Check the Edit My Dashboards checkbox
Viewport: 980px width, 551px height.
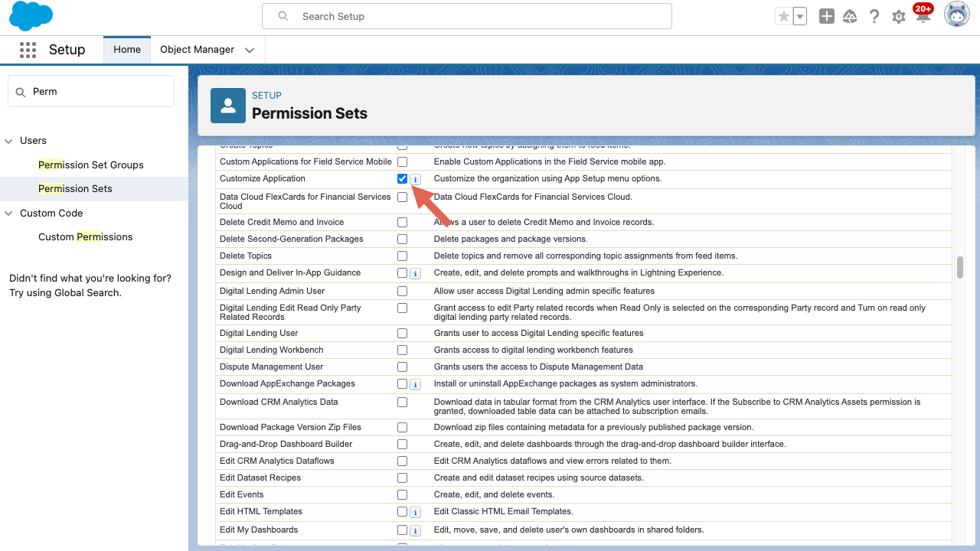tap(402, 530)
